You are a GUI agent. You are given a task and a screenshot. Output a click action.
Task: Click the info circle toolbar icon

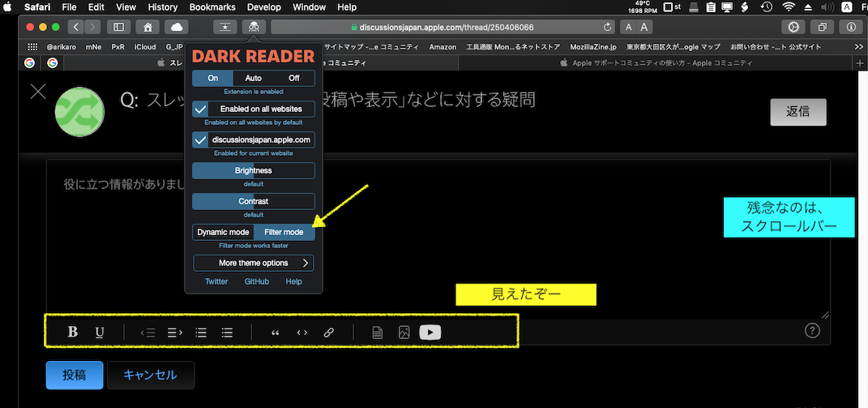coord(851,27)
